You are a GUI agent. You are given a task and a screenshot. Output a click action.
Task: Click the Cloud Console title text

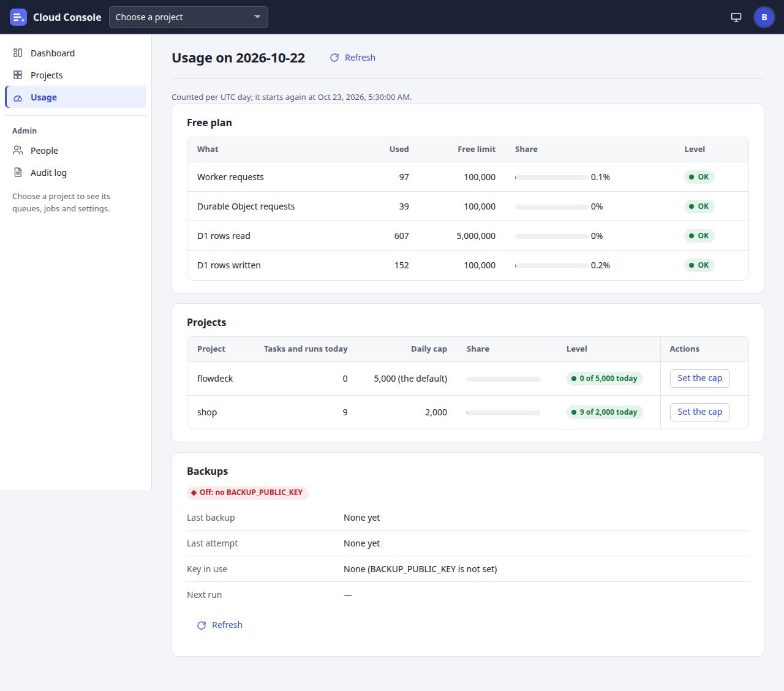pyautogui.click(x=67, y=17)
